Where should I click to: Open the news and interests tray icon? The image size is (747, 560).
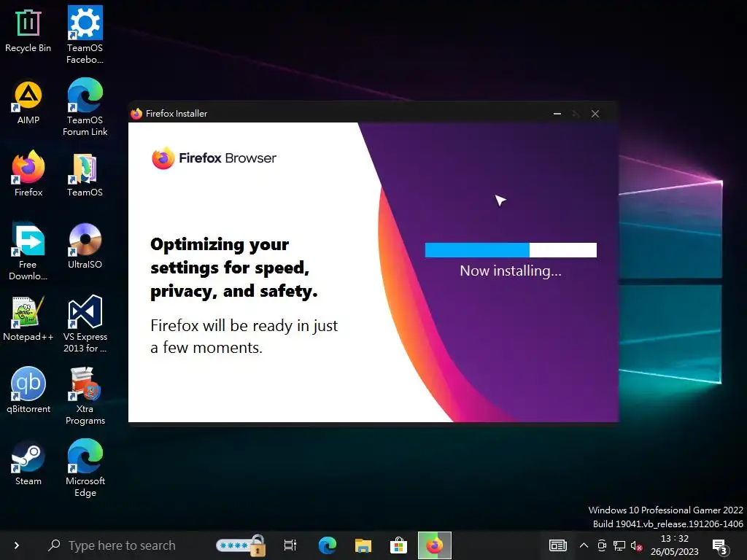[x=558, y=545]
